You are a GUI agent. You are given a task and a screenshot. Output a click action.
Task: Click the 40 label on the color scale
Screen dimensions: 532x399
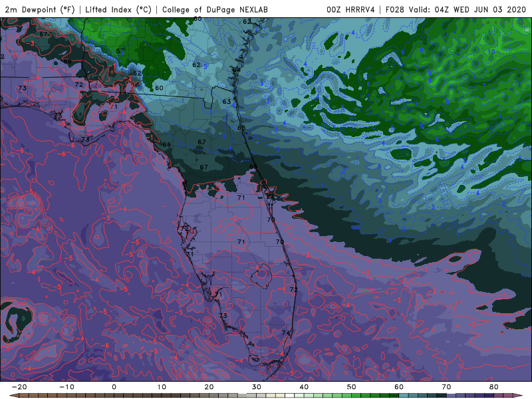coord(304,387)
